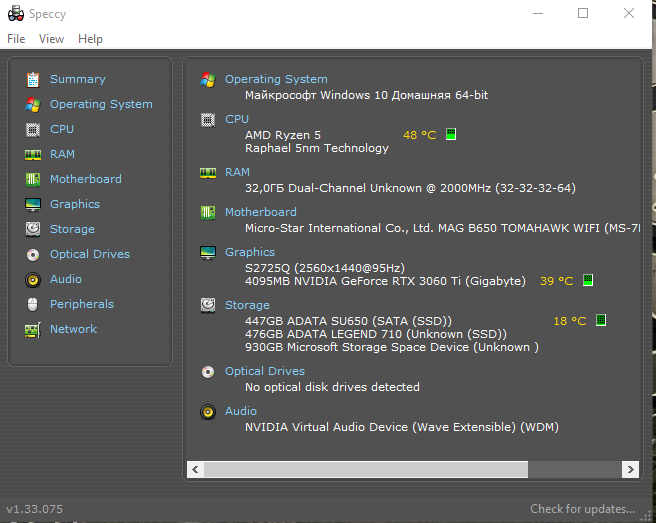Click the horizontal scrollbar left arrow
The image size is (656, 523).
pos(195,469)
